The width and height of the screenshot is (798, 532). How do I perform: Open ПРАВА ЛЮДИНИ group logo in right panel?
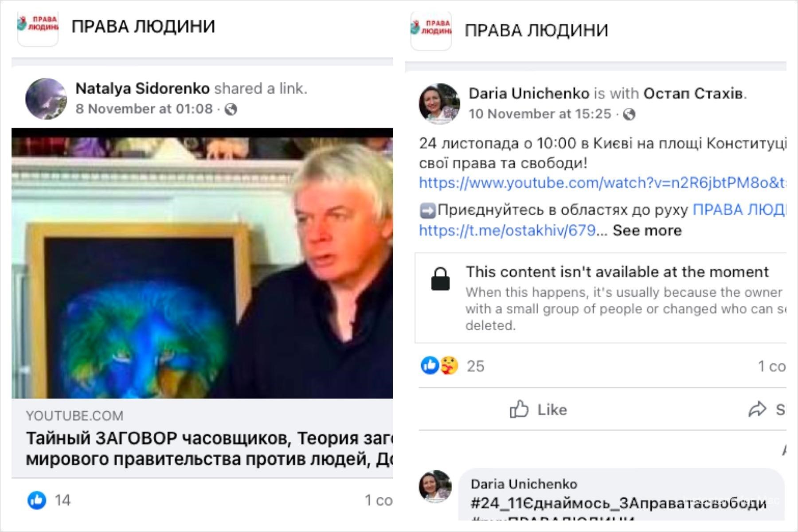tap(431, 31)
